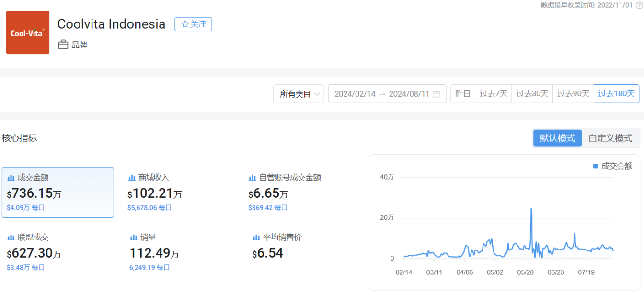The image size is (644, 295).
Task: Click the help question mark icon
Action: 639,5
